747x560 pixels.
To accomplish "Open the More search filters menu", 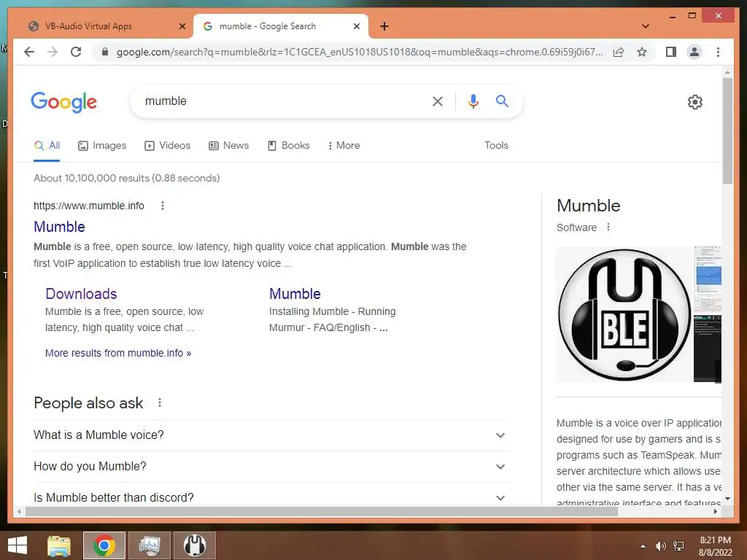I will (344, 146).
